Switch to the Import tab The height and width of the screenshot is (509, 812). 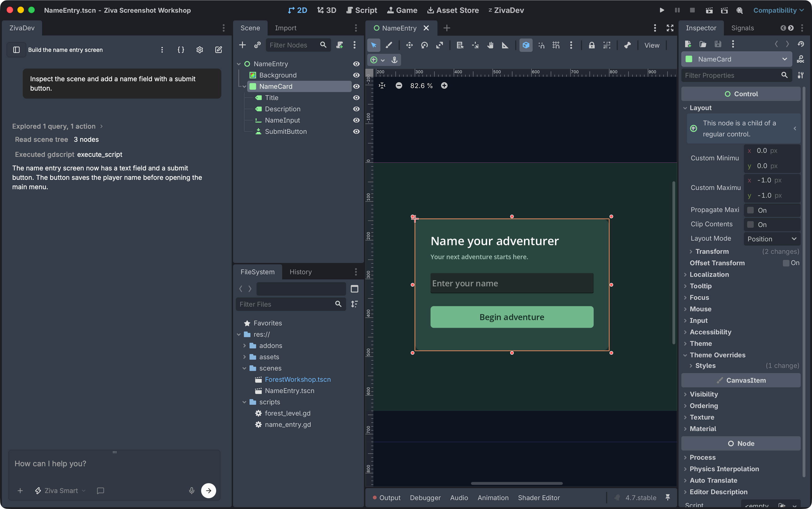coord(286,28)
